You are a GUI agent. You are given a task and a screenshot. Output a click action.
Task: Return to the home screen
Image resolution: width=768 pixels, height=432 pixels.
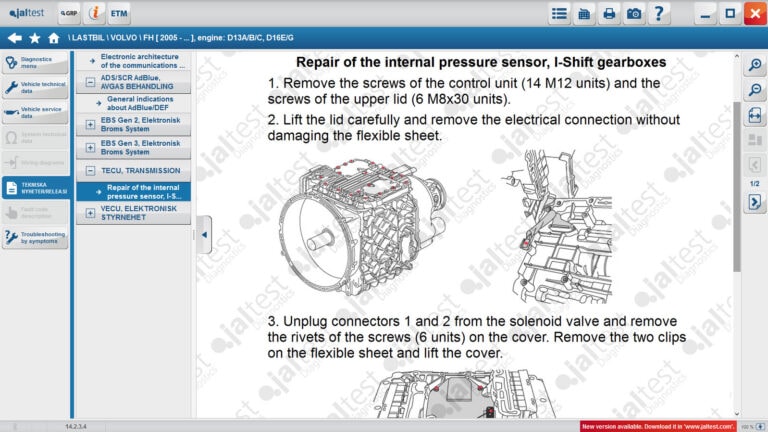tap(54, 38)
